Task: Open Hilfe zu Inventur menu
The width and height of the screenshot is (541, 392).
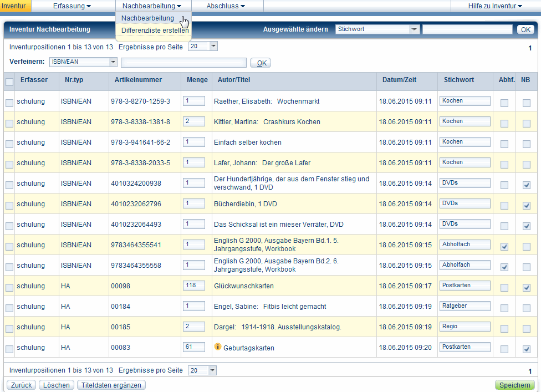Action: pos(496,6)
